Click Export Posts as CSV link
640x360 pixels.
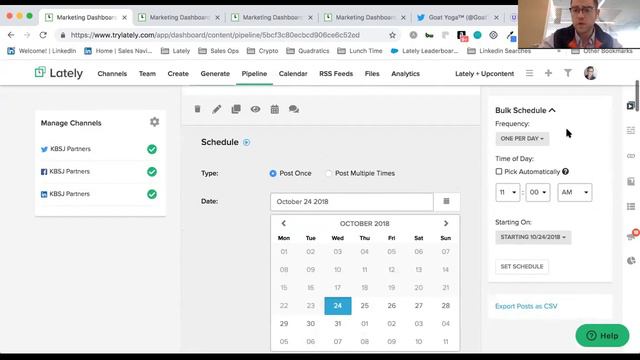click(x=526, y=306)
